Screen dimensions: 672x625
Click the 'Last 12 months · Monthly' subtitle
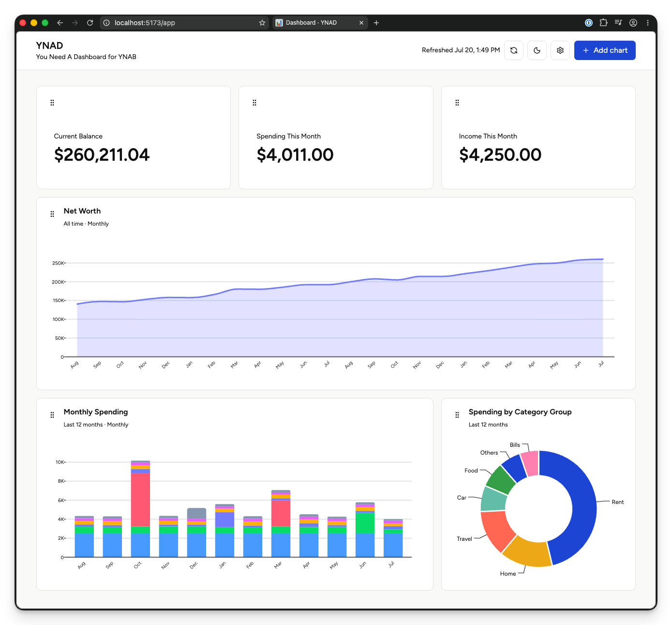tap(96, 425)
